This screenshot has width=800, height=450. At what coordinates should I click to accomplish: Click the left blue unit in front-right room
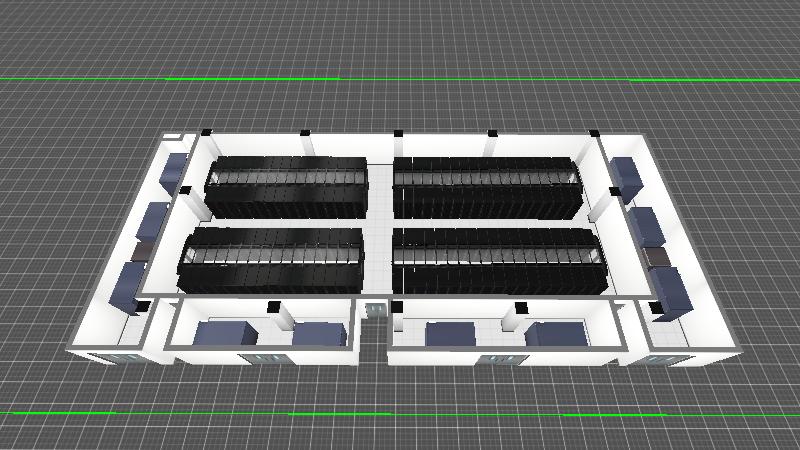pyautogui.click(x=456, y=336)
